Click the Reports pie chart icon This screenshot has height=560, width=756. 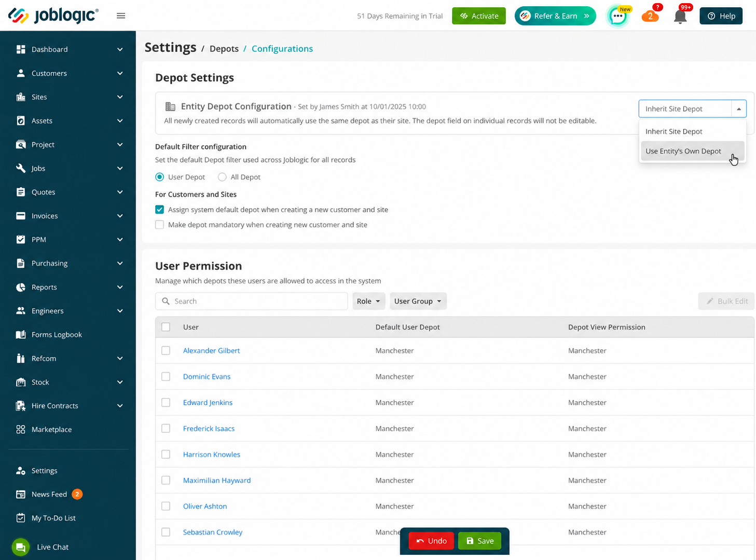(x=21, y=287)
